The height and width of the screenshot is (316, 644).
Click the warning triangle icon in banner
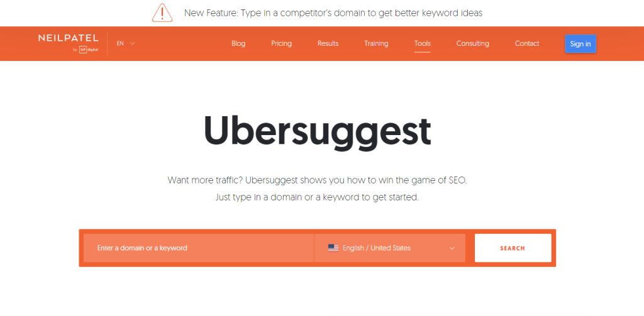[162, 13]
